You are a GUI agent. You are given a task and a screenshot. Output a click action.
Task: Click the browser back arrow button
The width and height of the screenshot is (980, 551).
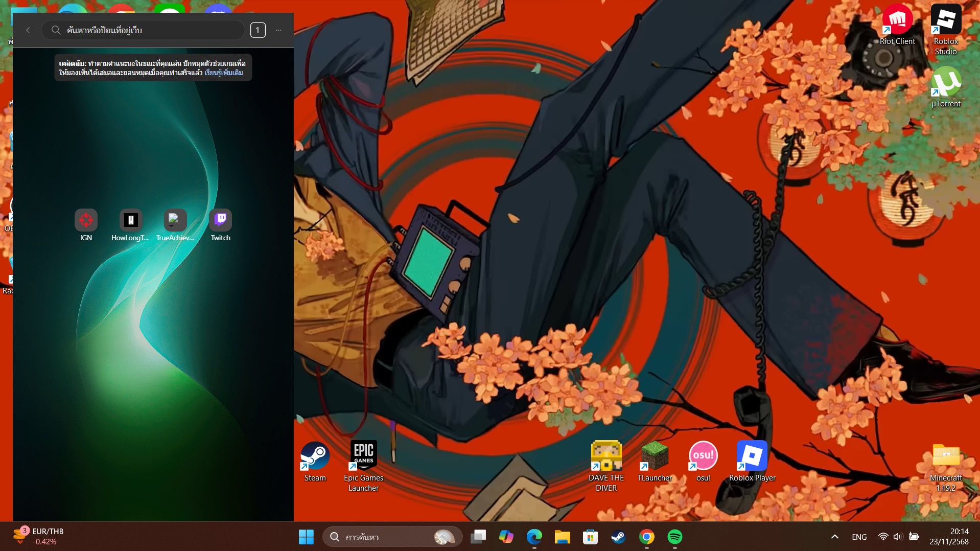(x=28, y=30)
